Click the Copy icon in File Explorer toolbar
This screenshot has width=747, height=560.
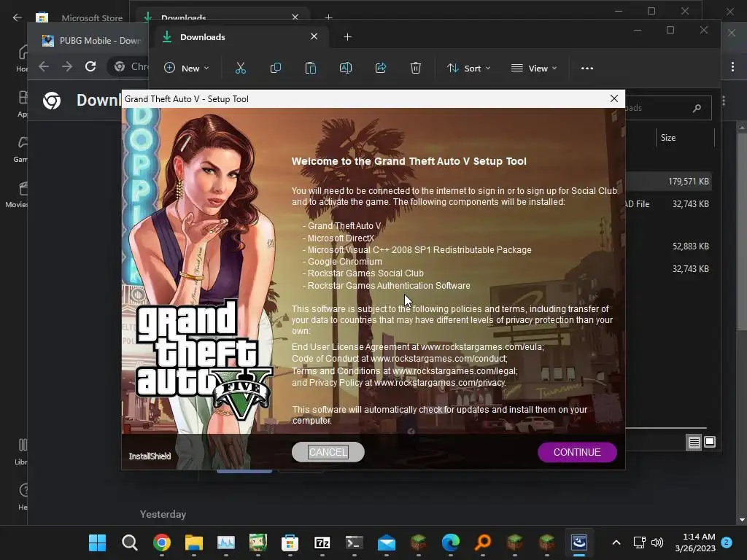click(x=275, y=68)
